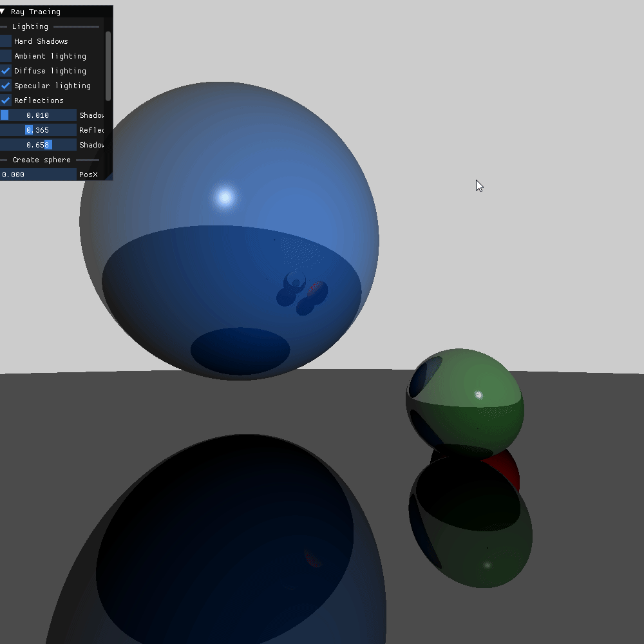Collapse the Ray Tracing panel triangle
The image size is (644, 644).
pos(3,12)
